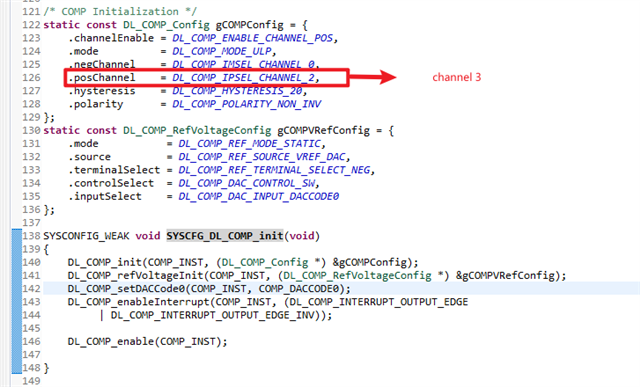Click DL_COMP_MODE_ULP value

tap(222, 51)
